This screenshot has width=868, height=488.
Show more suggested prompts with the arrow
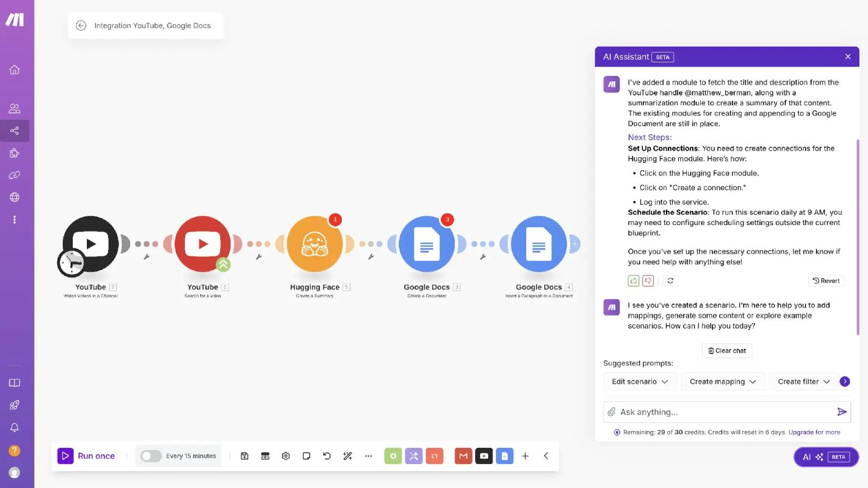pyautogui.click(x=845, y=382)
